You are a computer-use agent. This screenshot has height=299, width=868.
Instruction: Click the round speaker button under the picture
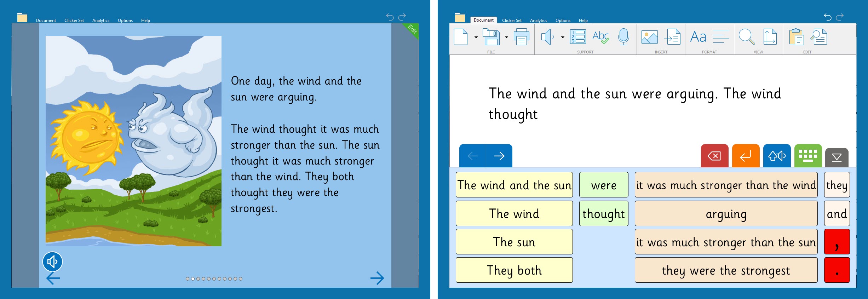(x=52, y=262)
